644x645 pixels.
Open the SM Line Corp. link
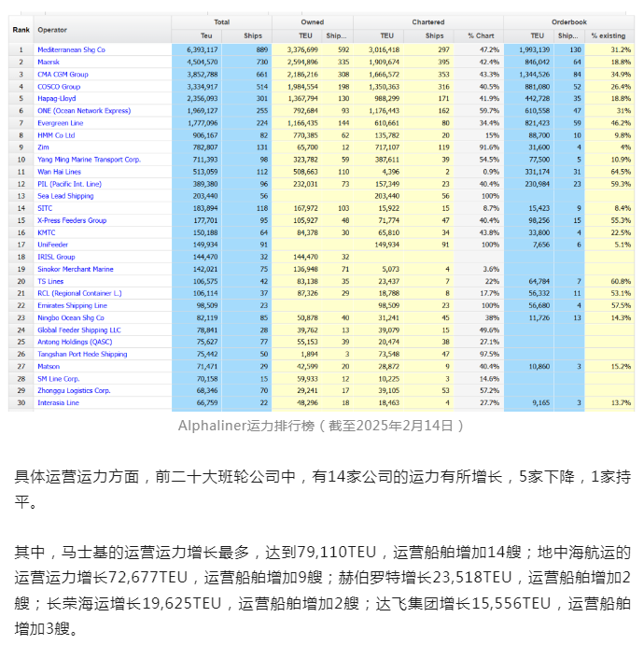coord(59,379)
